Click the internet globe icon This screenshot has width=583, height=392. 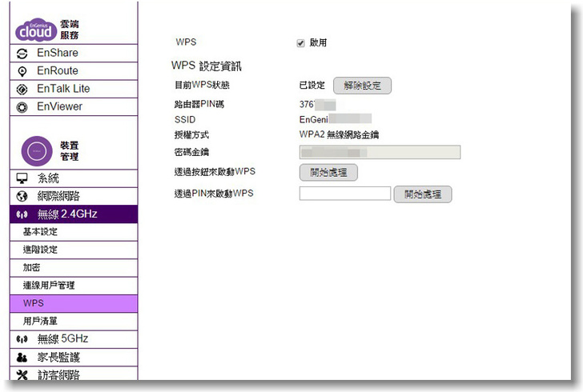[x=22, y=196]
